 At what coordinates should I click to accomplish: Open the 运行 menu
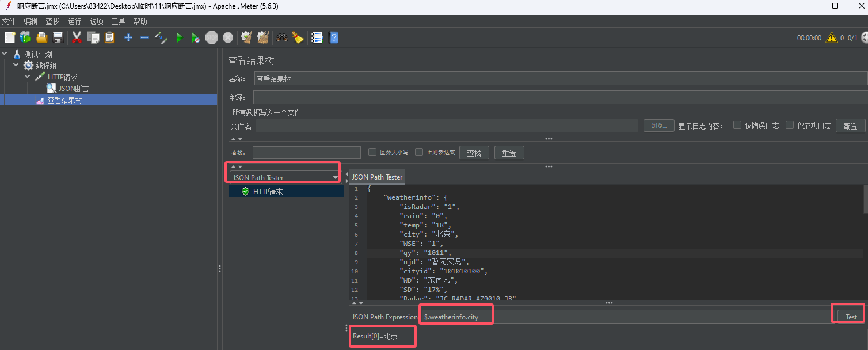click(x=74, y=21)
